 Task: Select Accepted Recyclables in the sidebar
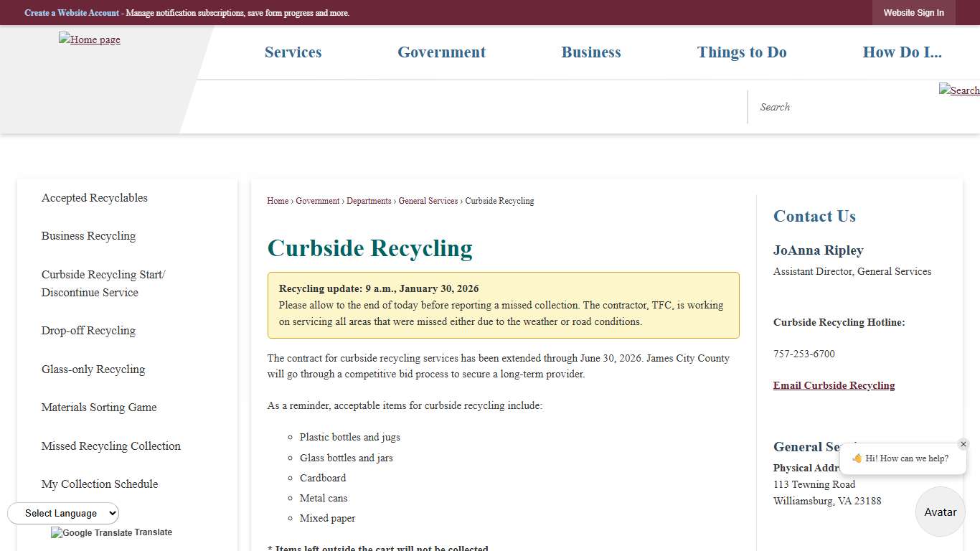[94, 197]
